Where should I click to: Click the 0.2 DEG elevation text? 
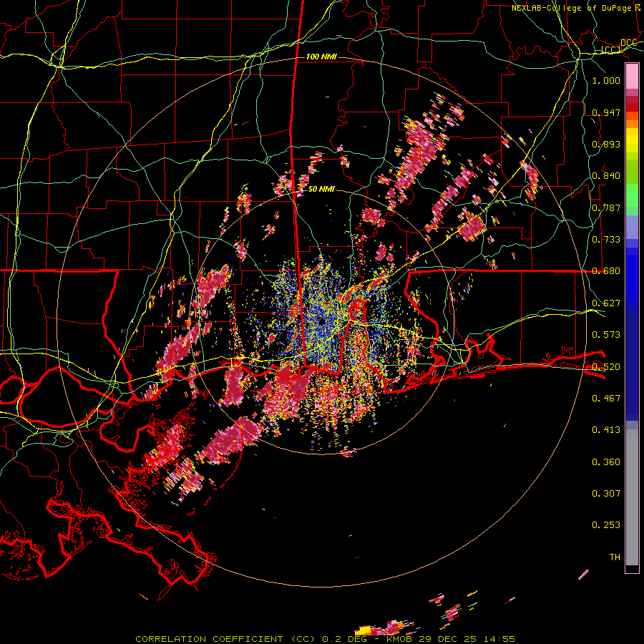point(345,639)
